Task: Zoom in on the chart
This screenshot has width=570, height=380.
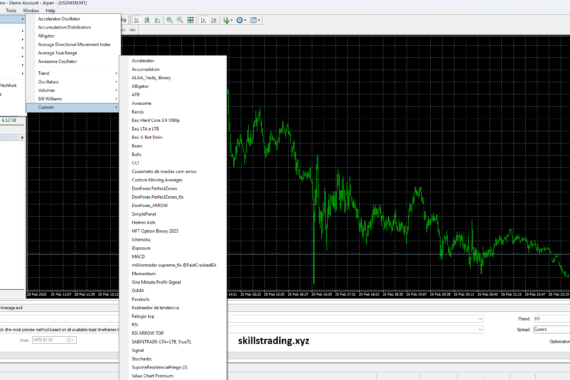Action: [169, 20]
